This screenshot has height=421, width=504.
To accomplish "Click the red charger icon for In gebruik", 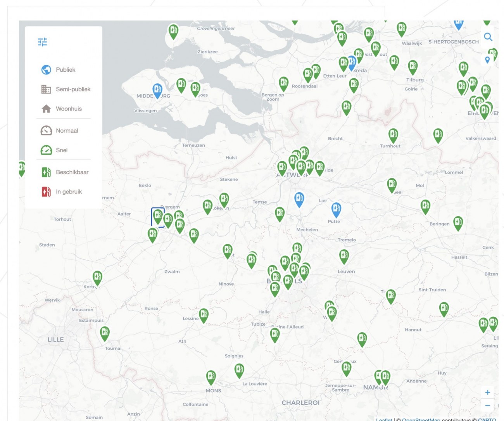I will (x=46, y=192).
